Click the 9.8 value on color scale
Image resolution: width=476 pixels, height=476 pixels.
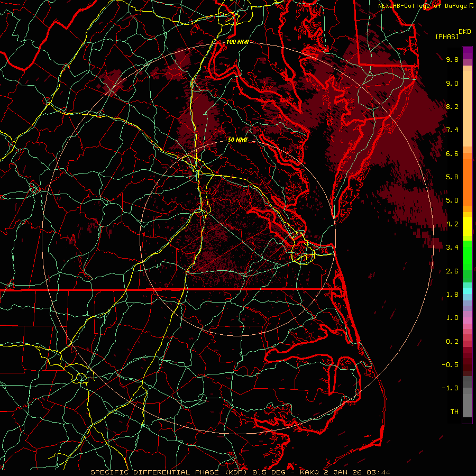(x=452, y=59)
